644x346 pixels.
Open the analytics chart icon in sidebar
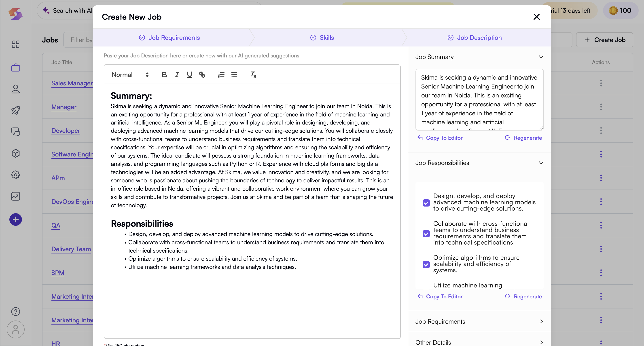pyautogui.click(x=15, y=196)
